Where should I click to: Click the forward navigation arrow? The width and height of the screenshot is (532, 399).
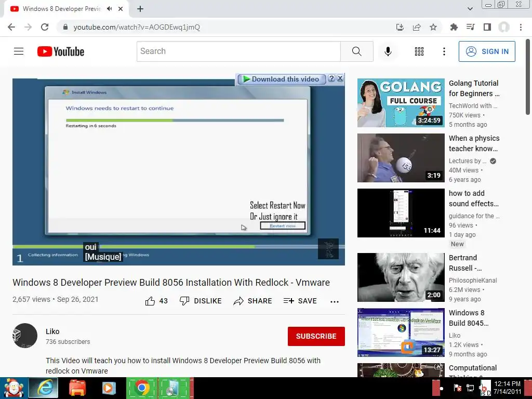[28, 27]
